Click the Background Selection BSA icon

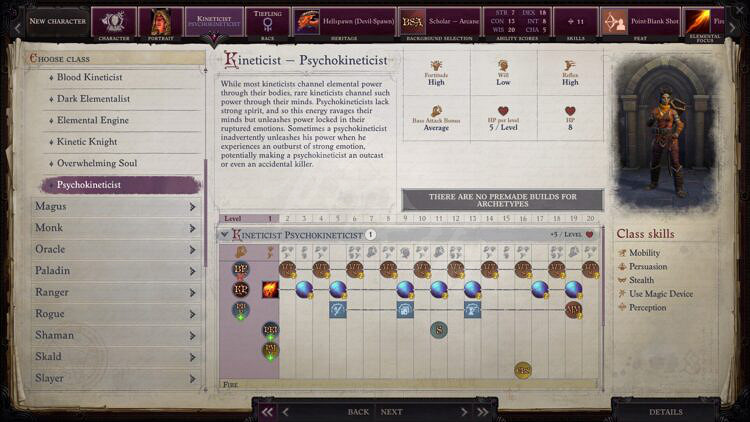point(412,21)
